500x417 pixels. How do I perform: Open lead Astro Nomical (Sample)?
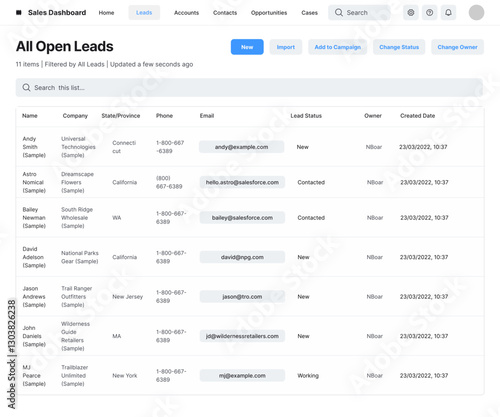coord(34,182)
